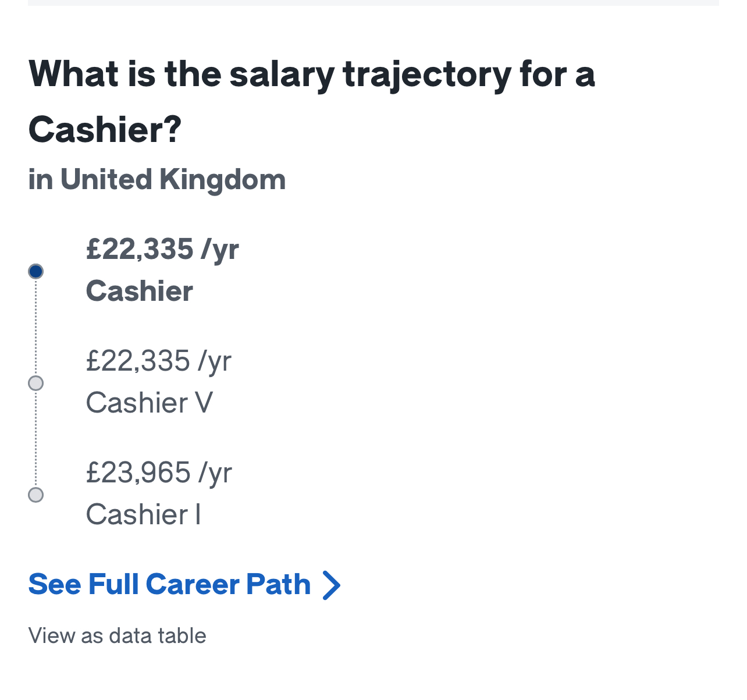
Task: Click the word Cashier? in the heading
Action: (x=105, y=129)
